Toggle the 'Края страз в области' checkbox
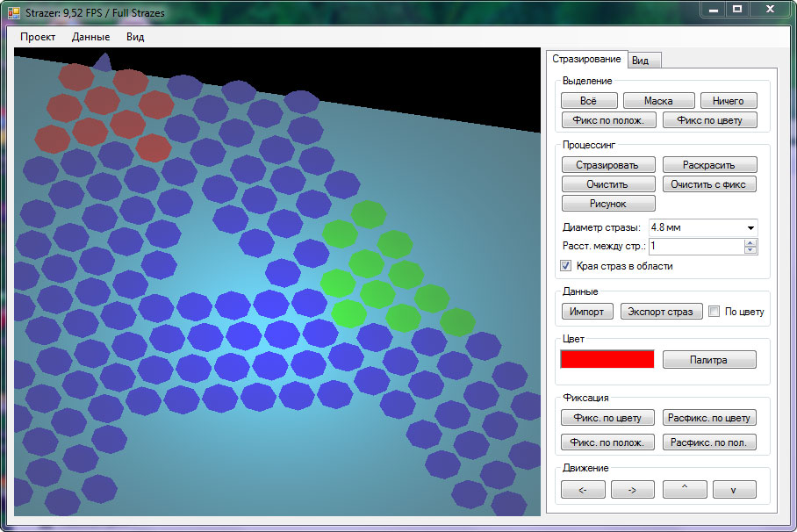Screen dimensions: 797x532 click(x=566, y=266)
